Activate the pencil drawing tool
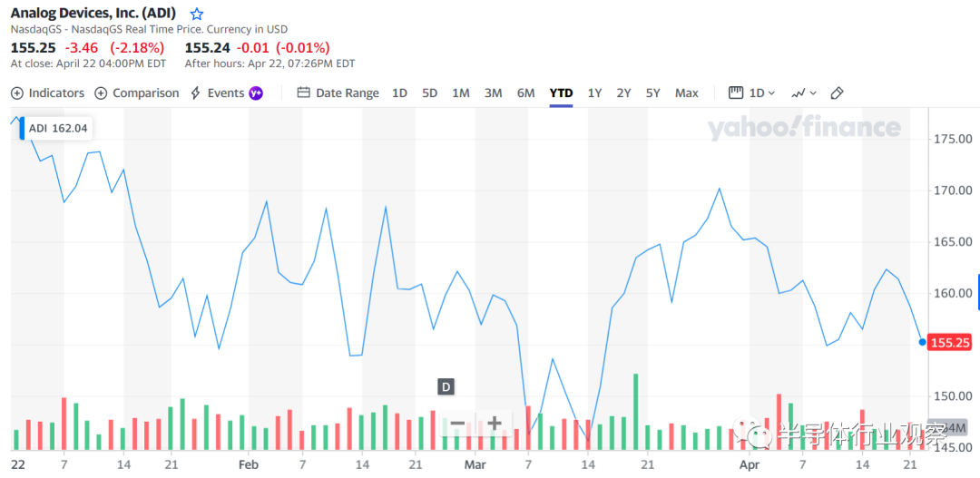 click(x=837, y=93)
